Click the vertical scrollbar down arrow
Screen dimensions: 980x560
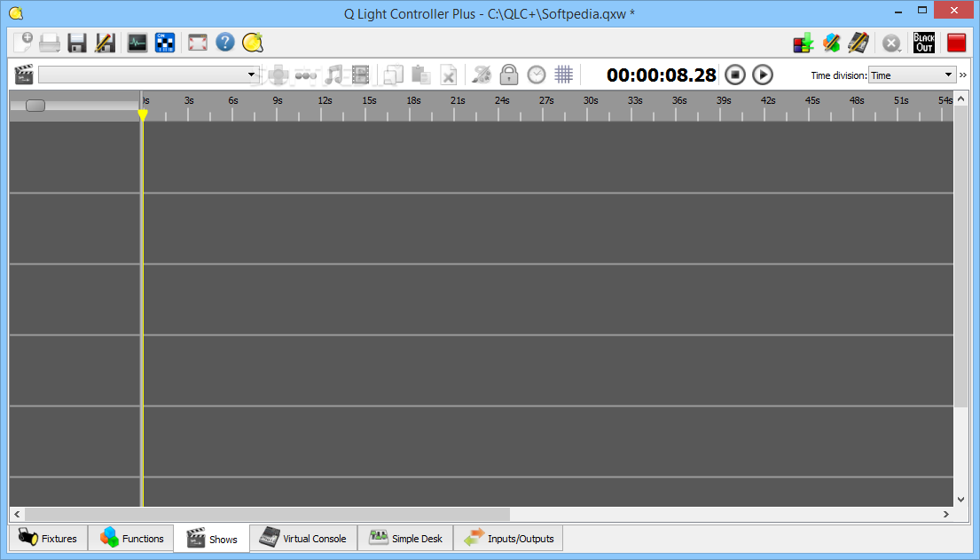(x=961, y=500)
